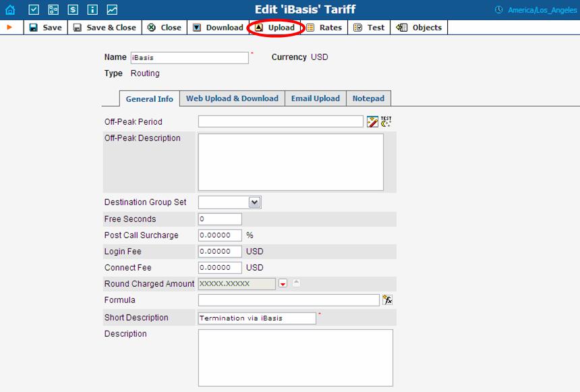The width and height of the screenshot is (580, 392).
Task: Select the General Info tab
Action: [150, 99]
